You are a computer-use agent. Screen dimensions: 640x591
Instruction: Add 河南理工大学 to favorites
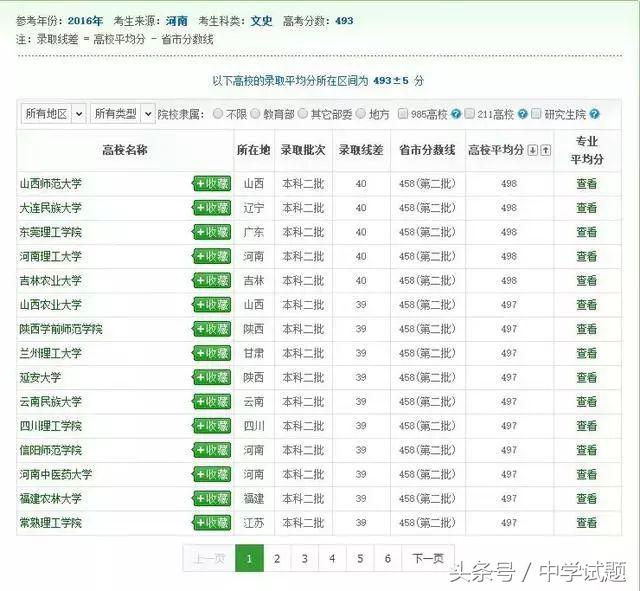pyautogui.click(x=212, y=256)
